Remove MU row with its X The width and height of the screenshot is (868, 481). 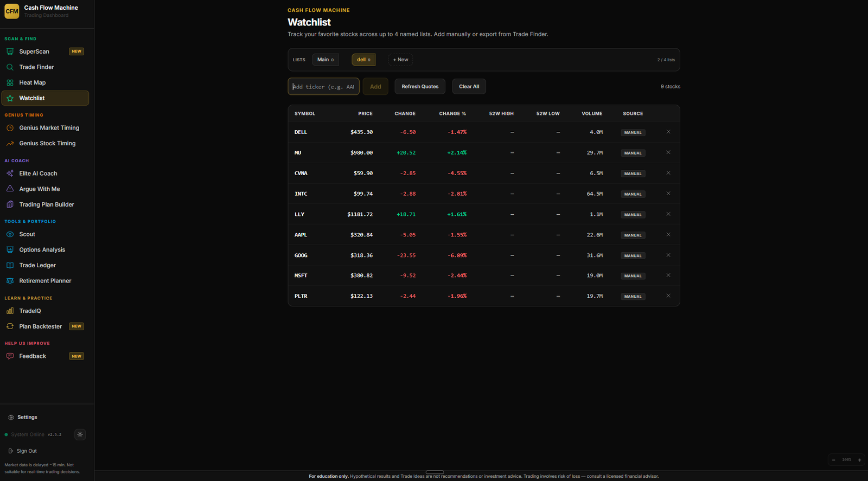668,152
